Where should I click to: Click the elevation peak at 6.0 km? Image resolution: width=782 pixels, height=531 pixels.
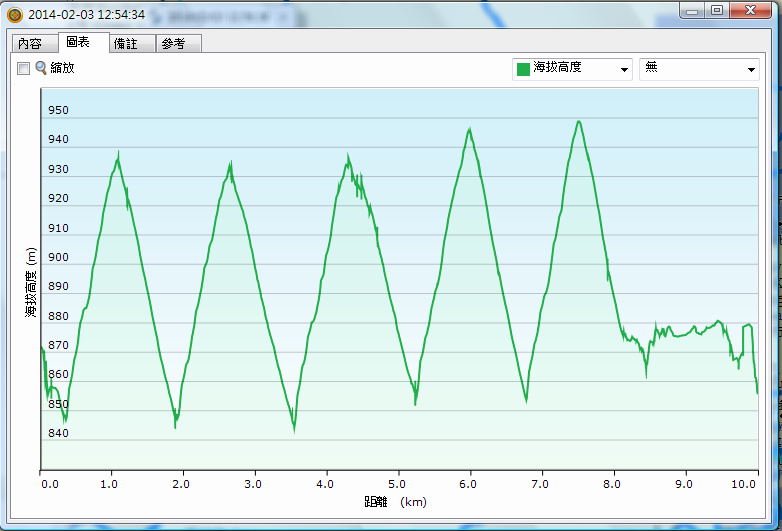[x=470, y=129]
